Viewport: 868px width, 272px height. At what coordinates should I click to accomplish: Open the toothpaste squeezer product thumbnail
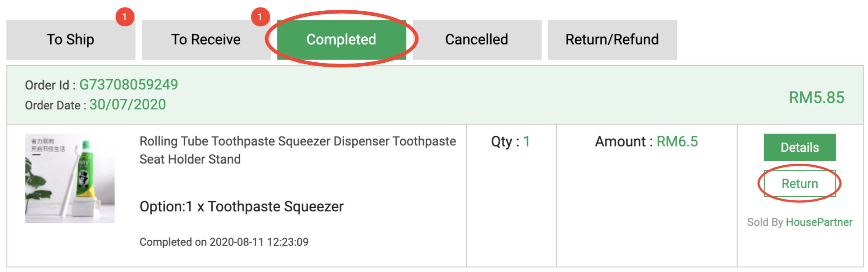tap(70, 178)
